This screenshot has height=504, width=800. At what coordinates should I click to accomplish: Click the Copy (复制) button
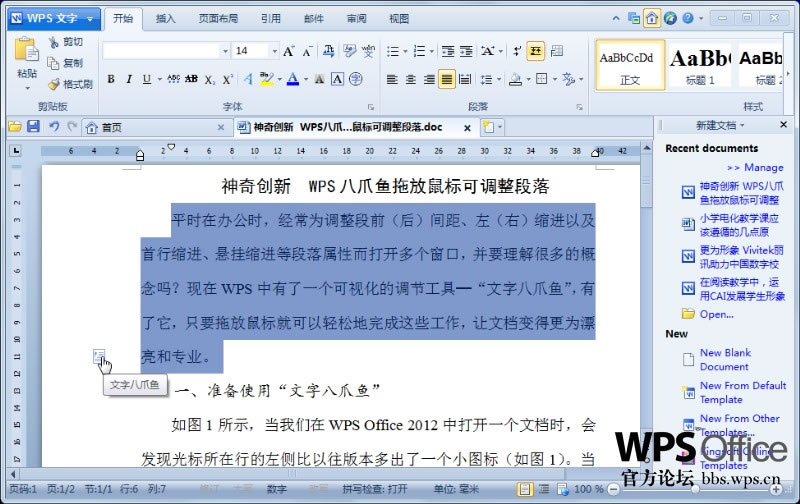[65, 63]
